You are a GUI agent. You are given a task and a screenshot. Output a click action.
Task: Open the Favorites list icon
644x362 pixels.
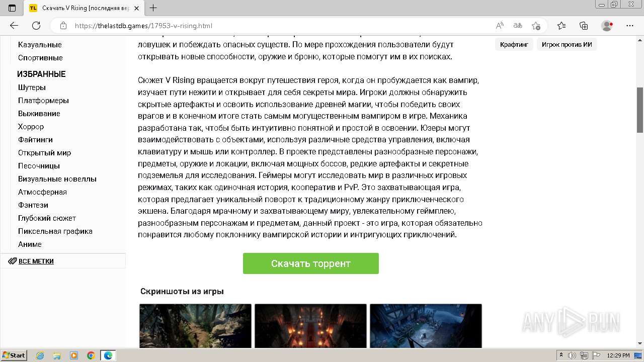point(561,26)
